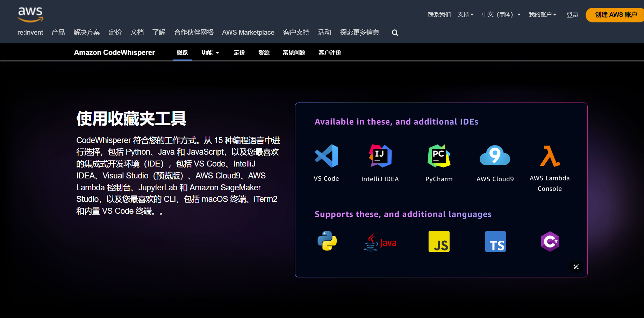Click the PyCharm label text
644x318 pixels.
tap(439, 179)
